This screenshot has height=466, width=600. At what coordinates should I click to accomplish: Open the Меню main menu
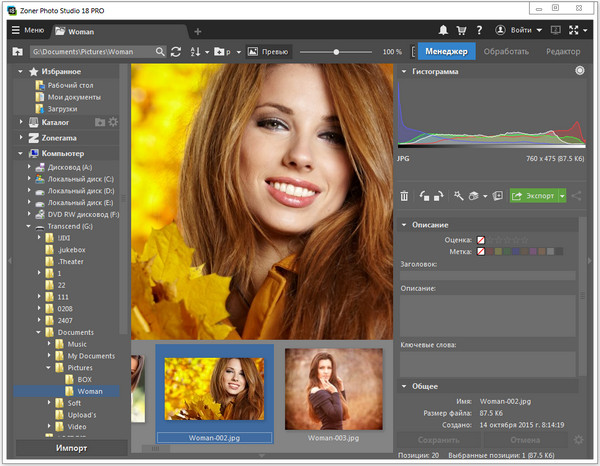(27, 30)
